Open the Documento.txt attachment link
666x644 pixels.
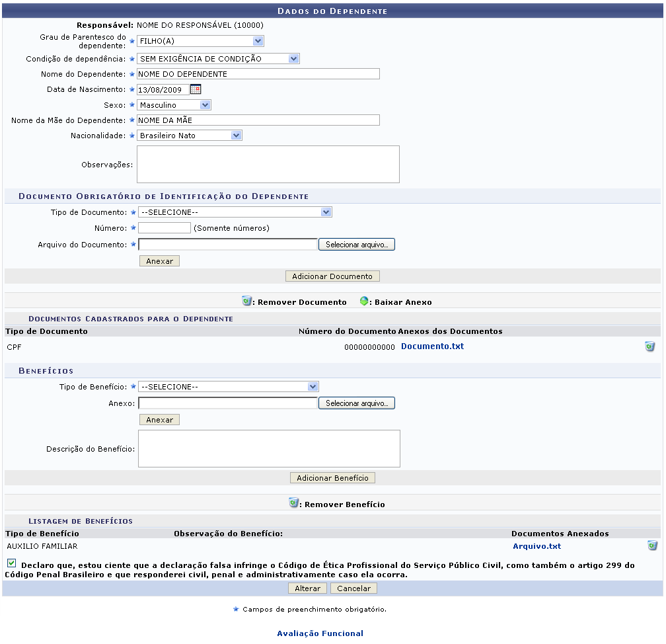(432, 346)
